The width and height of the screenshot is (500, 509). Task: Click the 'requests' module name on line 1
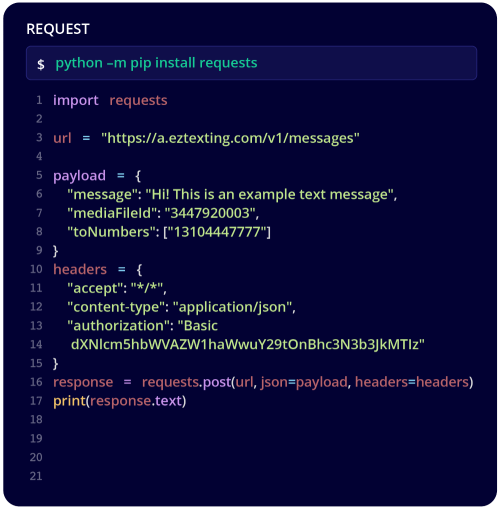138,101
